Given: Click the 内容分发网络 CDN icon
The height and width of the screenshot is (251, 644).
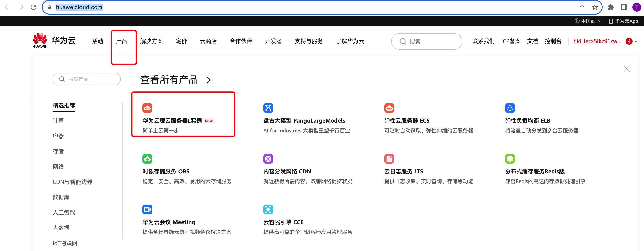Looking at the screenshot, I should 268,159.
